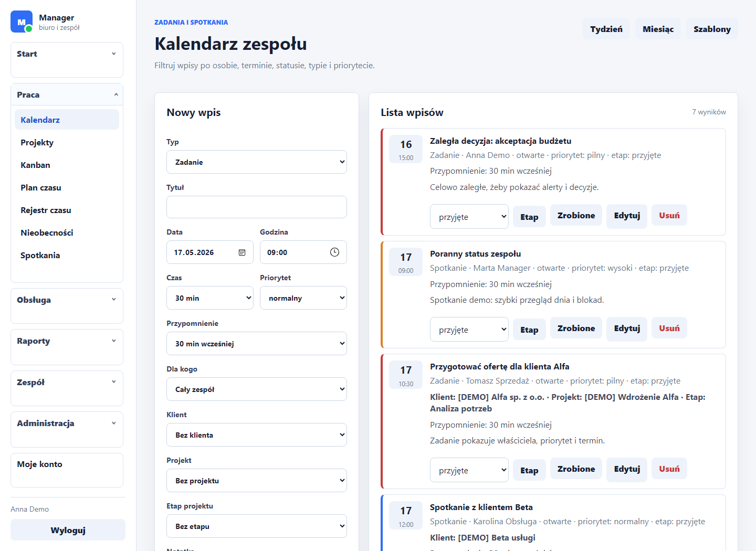
Task: Click the '7 wyników' results count
Action: coord(709,112)
